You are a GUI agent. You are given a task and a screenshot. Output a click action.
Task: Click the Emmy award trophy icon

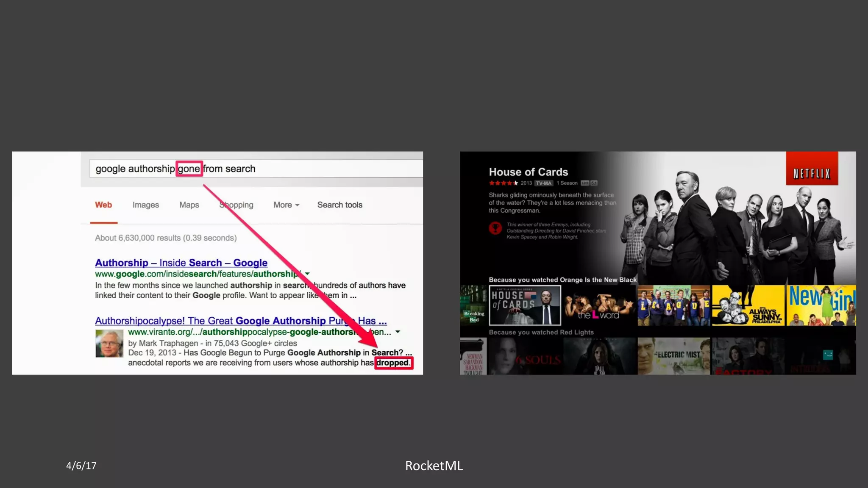pos(495,228)
